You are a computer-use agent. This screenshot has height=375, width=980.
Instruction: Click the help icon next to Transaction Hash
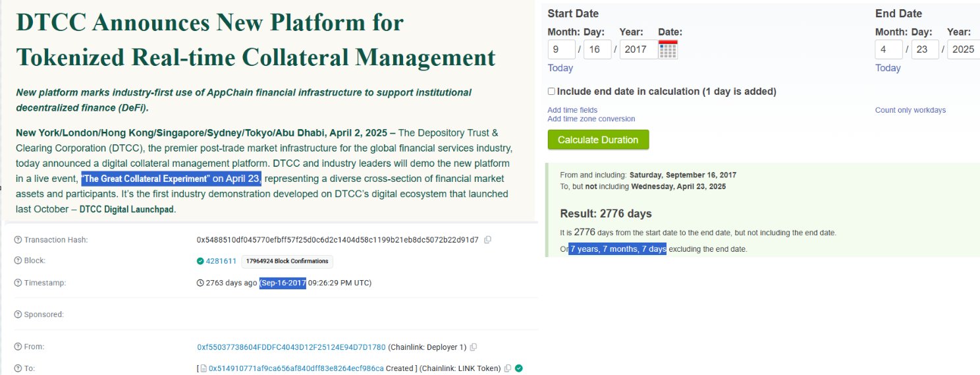pos(18,240)
